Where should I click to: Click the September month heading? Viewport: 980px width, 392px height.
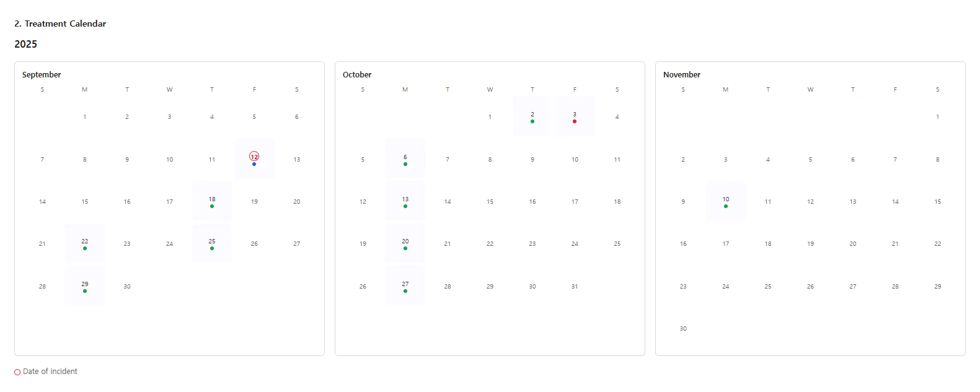point(42,74)
